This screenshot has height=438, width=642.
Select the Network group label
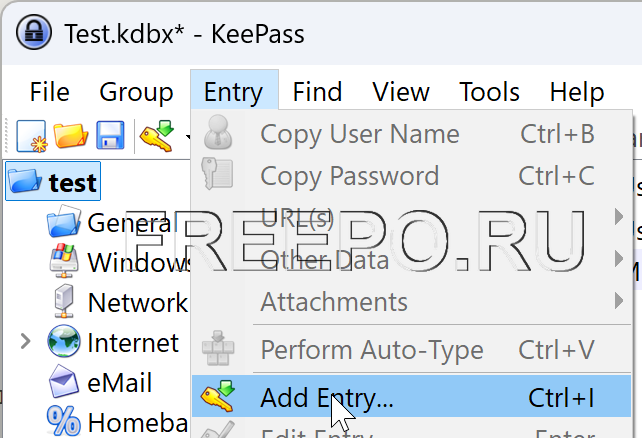coord(138,302)
